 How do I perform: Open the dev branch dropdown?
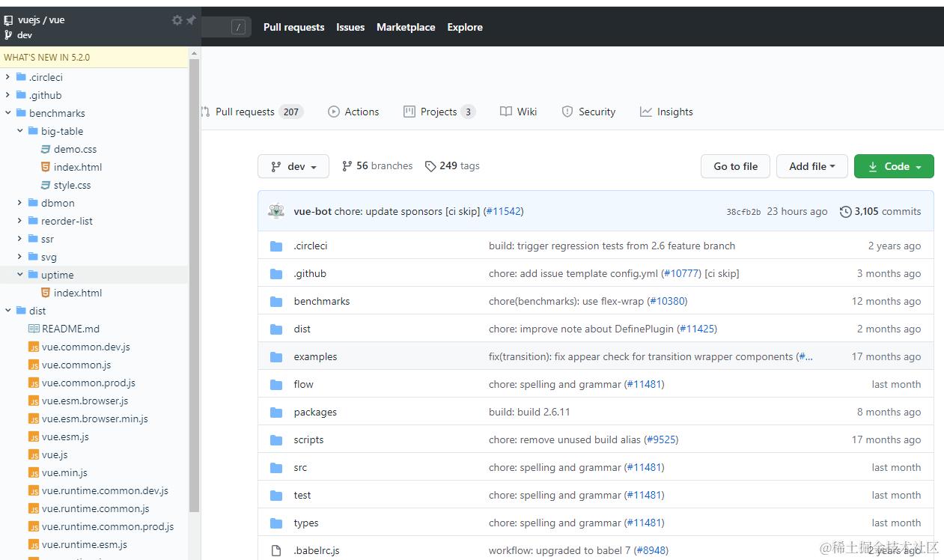tap(293, 166)
